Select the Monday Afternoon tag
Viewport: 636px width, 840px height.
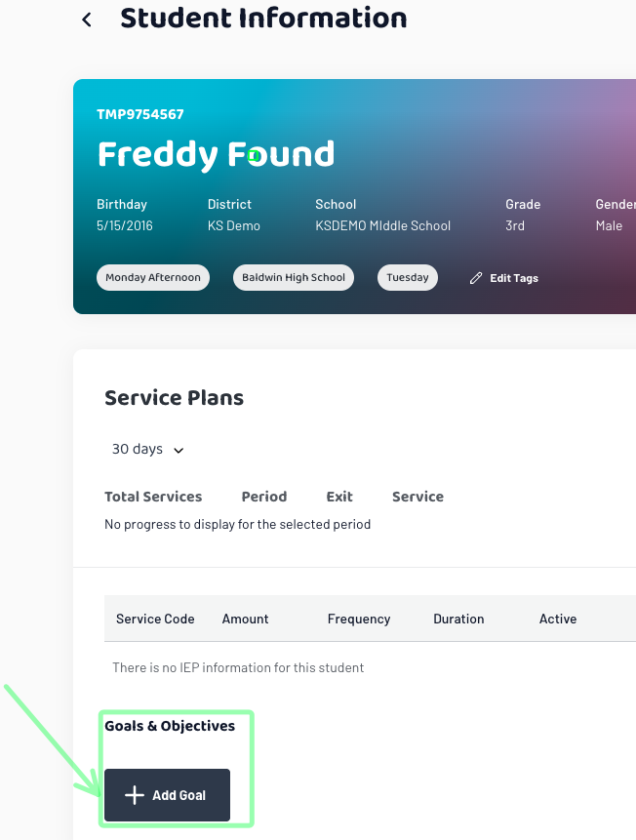(153, 277)
